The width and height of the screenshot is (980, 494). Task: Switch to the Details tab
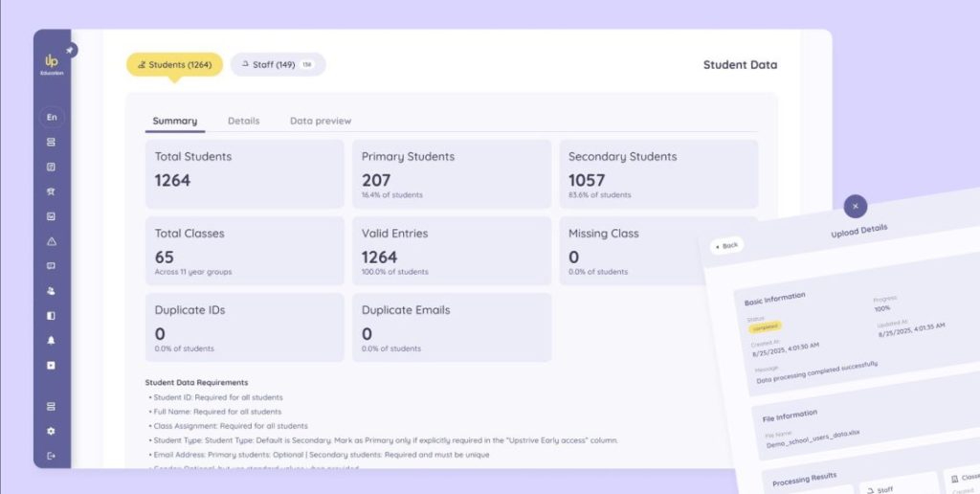[243, 122]
